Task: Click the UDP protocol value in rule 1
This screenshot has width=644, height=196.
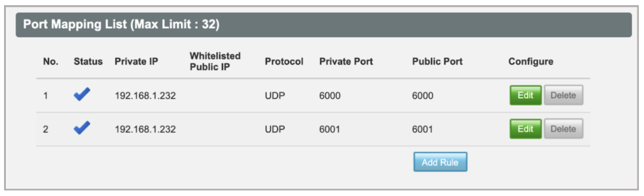Action: pos(275,96)
